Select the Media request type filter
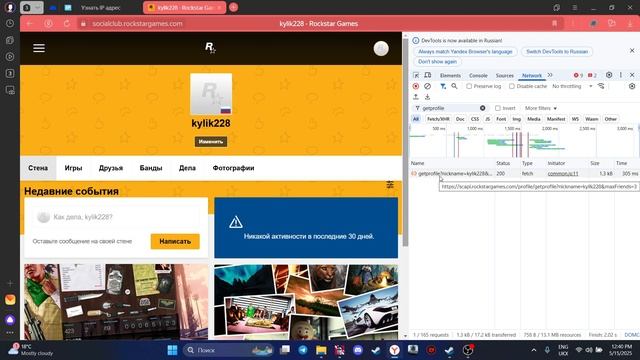The height and width of the screenshot is (360, 640). pos(533,119)
